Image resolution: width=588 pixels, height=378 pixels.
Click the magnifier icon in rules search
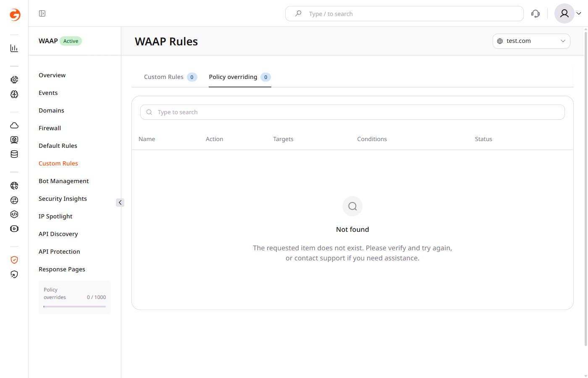[x=149, y=112]
